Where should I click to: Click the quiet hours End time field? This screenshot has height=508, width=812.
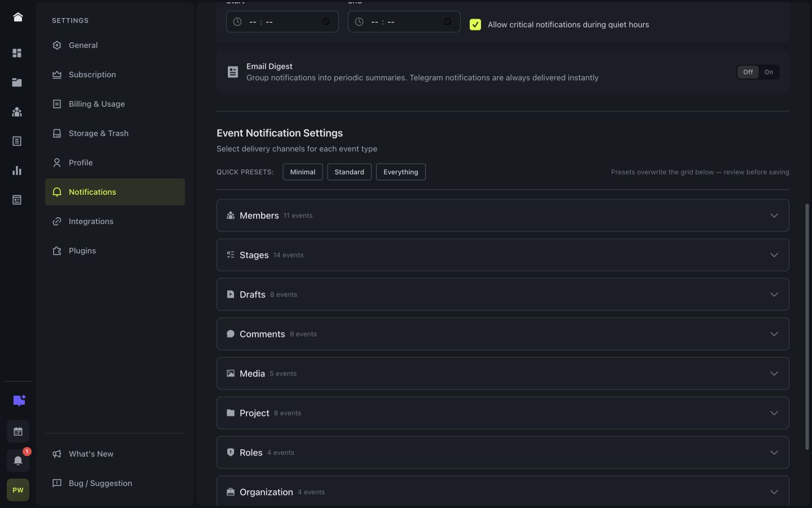coord(404,22)
